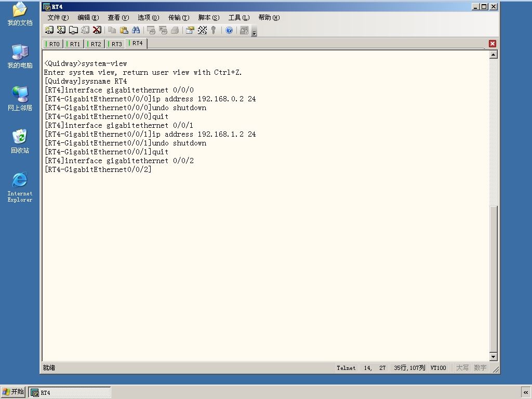532x399 pixels.
Task: Open Connect in Tab toolbar icon
Action: (73, 30)
